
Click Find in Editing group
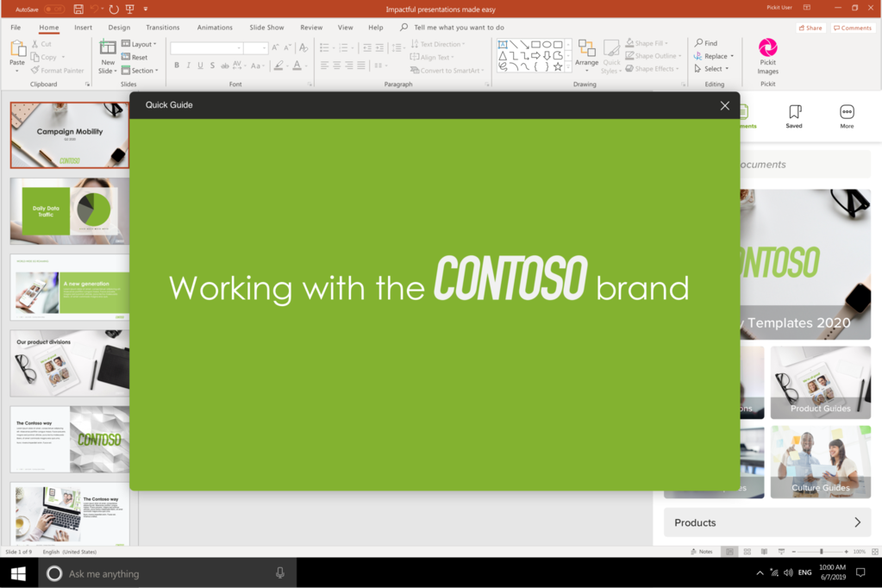tap(706, 43)
